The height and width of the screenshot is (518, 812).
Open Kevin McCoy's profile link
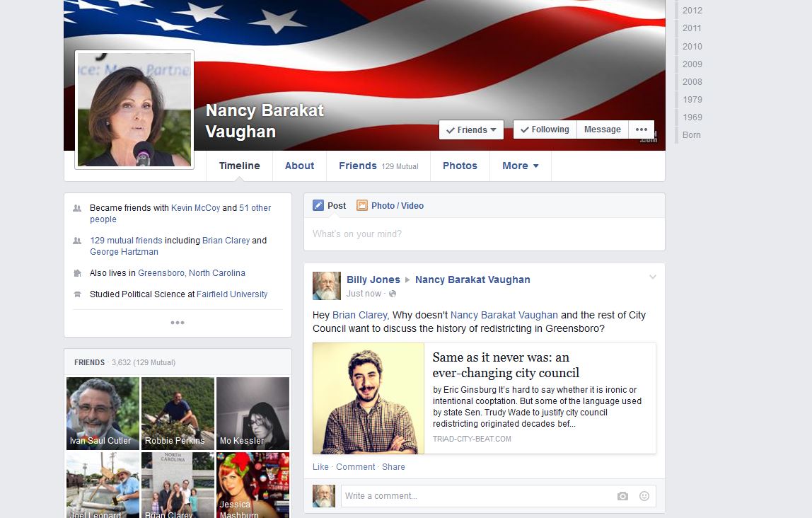tap(196, 208)
